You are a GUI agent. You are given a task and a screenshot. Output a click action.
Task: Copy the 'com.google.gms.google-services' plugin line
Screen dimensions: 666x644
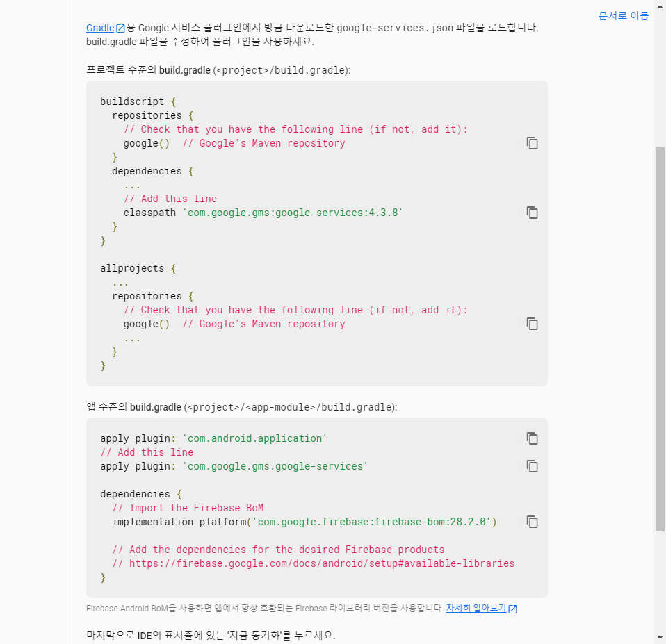[x=533, y=466]
